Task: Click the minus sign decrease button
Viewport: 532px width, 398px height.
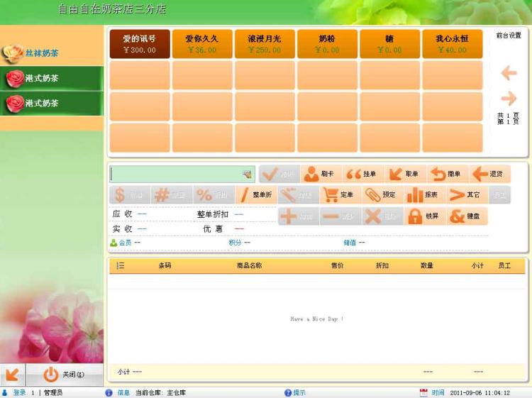Action: pyautogui.click(x=340, y=216)
